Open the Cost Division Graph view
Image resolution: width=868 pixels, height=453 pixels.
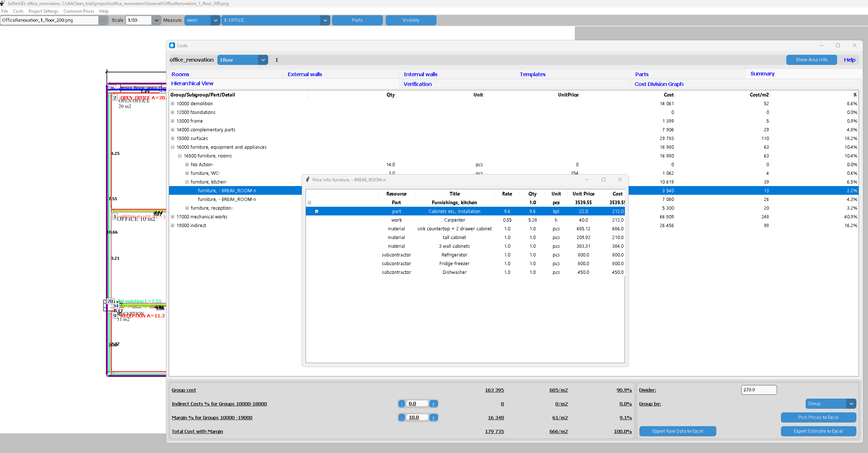pyautogui.click(x=659, y=84)
